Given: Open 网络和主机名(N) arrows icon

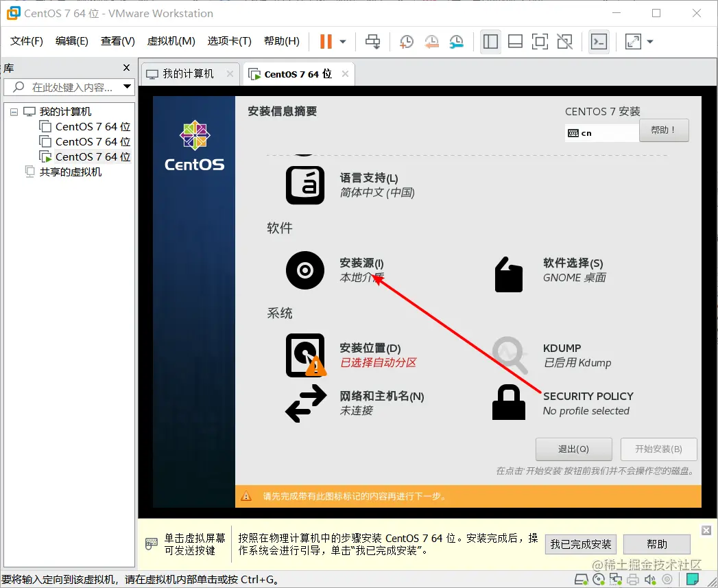Looking at the screenshot, I should click(306, 403).
